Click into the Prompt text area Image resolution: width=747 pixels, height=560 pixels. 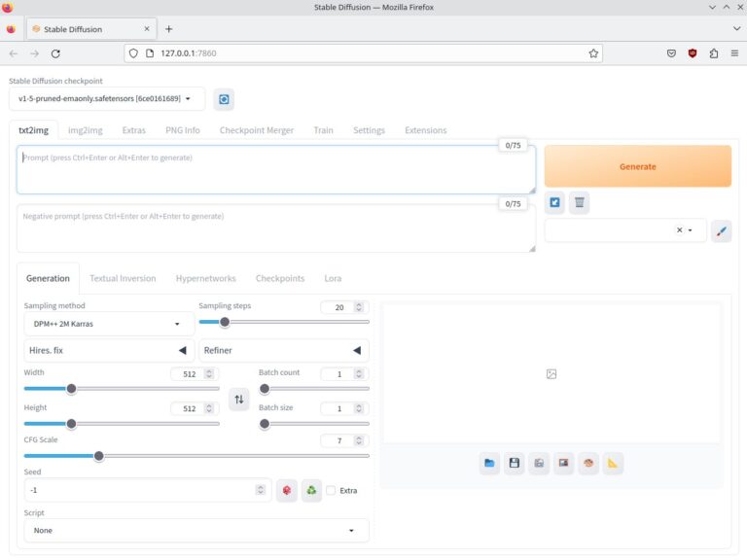click(x=276, y=169)
